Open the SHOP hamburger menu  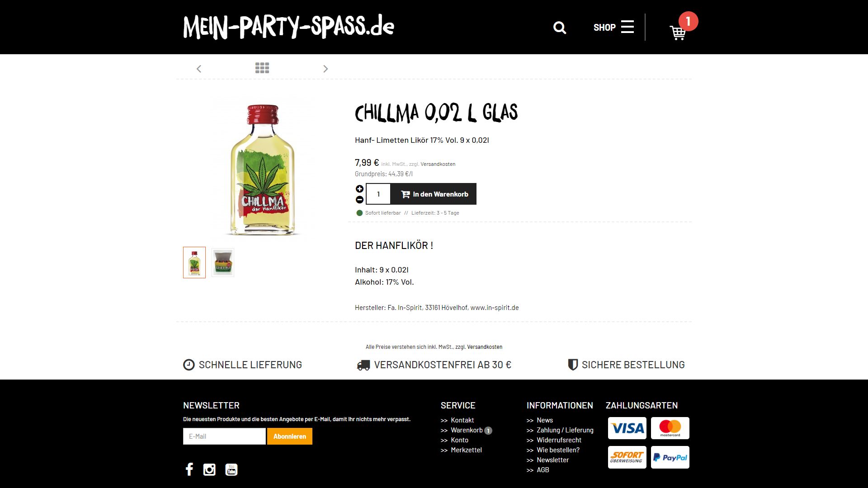[x=613, y=27]
